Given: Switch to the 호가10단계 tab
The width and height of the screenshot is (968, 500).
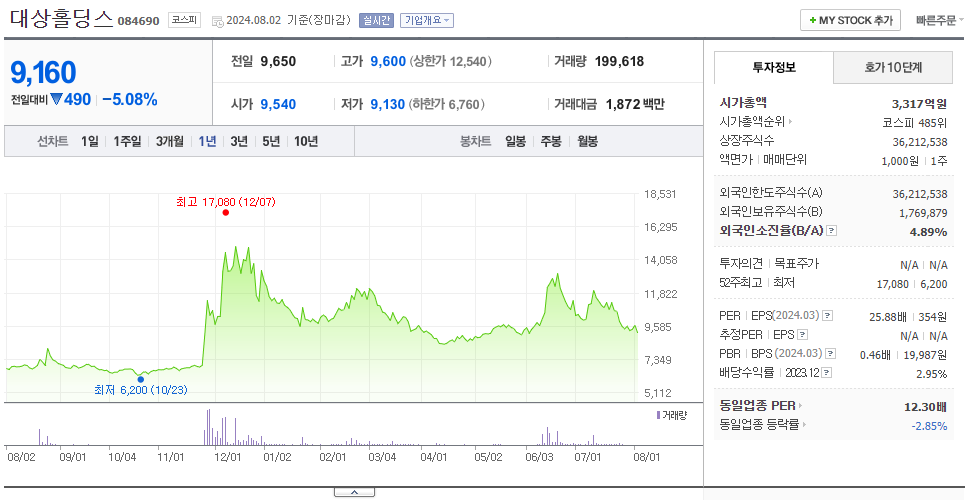Looking at the screenshot, I should coord(893,68).
